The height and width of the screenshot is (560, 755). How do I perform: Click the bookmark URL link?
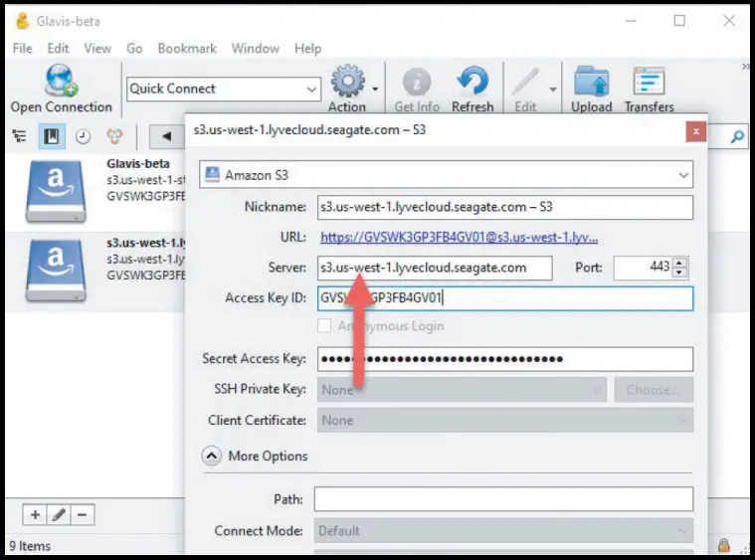(x=459, y=238)
